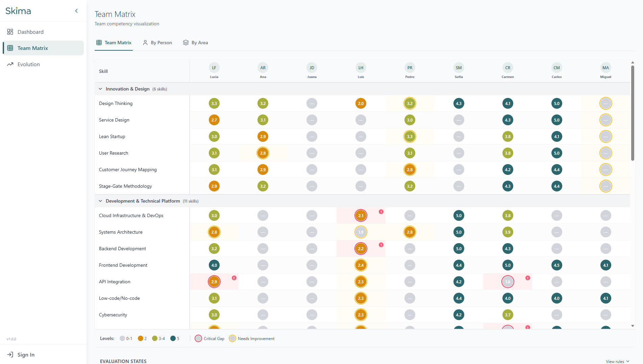The height and width of the screenshot is (364, 643).
Task: Select Team Matrix in the sidebar
Action: (x=43, y=48)
